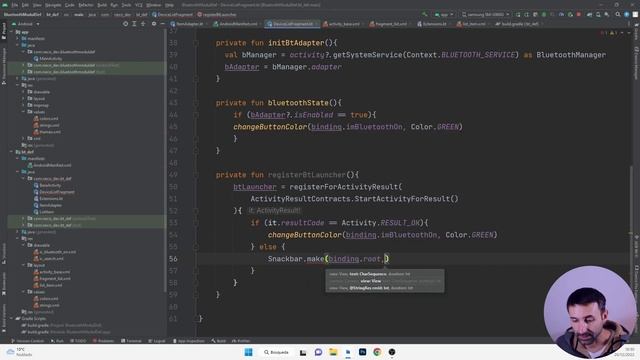Click on code line 56 Snackbar.make
Viewport: 640px width, 360px height.
click(328, 259)
